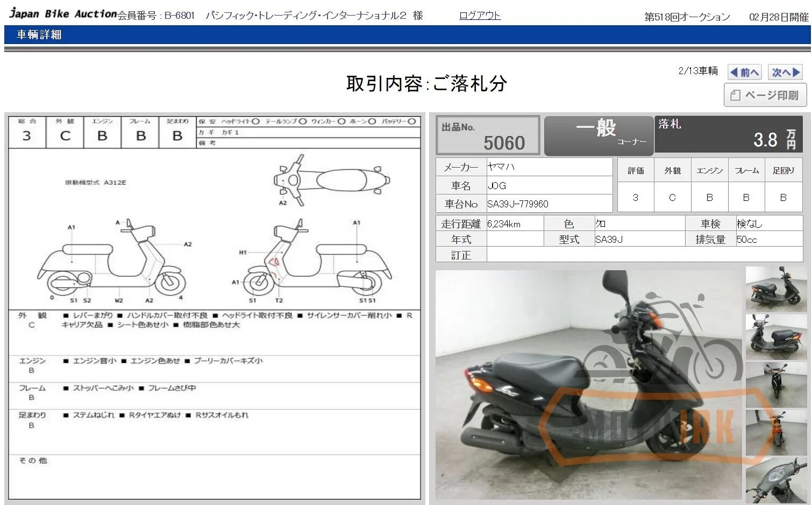Click the model name JOG

pos(497,186)
